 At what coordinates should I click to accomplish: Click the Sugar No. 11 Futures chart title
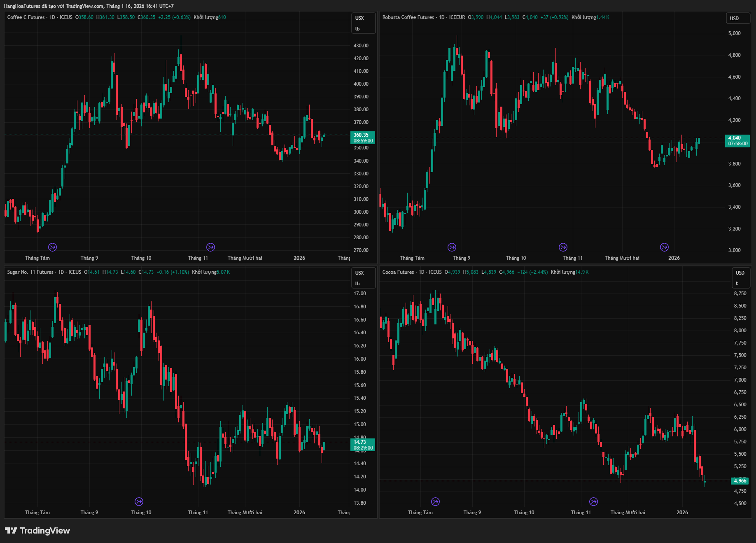click(30, 272)
